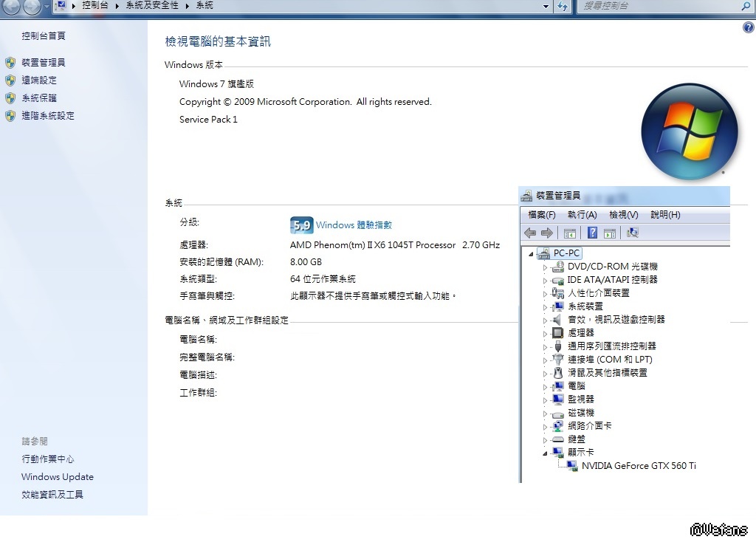The height and width of the screenshot is (545, 756).
Task: Collapse the 顯示卡 node arrow
Action: (x=546, y=453)
